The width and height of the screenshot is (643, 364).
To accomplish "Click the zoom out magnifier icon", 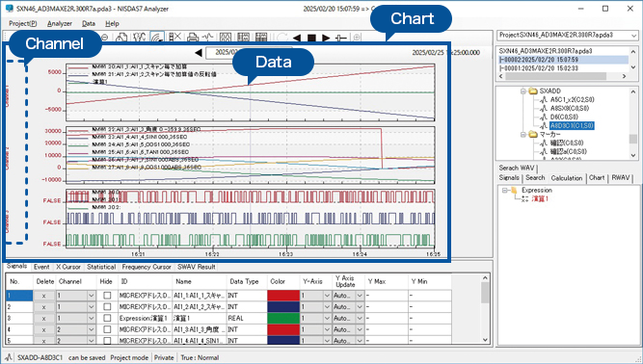I will tap(104, 38).
